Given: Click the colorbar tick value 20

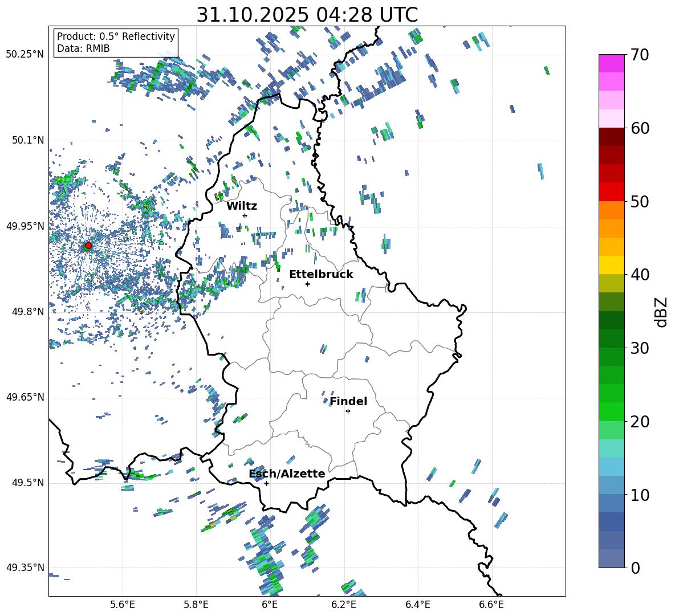Looking at the screenshot, I should 640,421.
